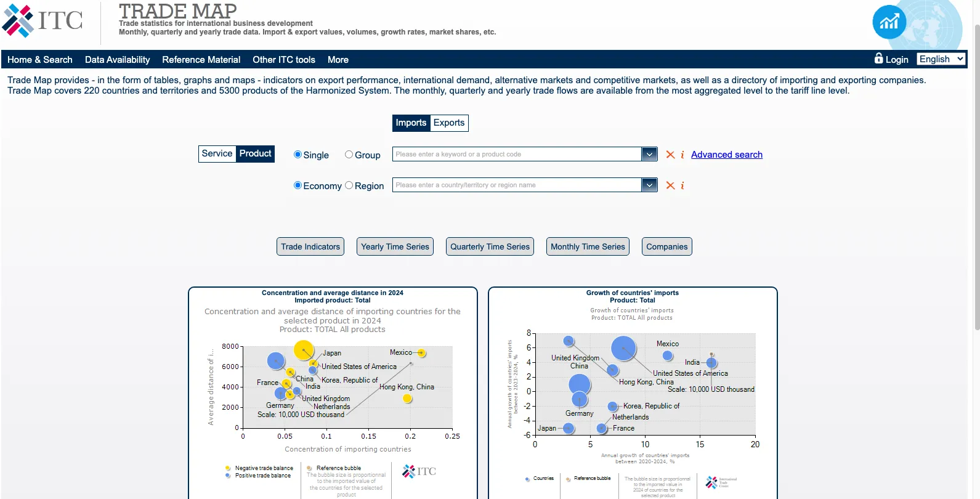Open country field info 'i' icon
This screenshot has height=499, width=980.
coord(682,185)
